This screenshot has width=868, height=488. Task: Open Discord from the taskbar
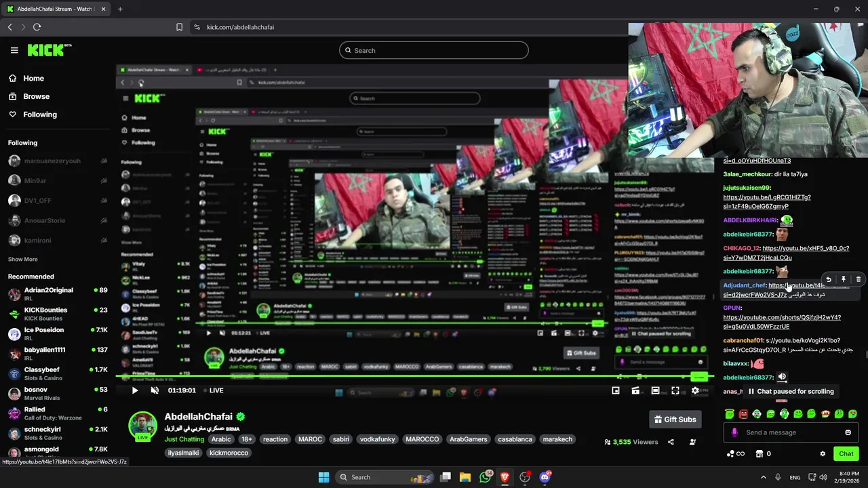pos(545,477)
